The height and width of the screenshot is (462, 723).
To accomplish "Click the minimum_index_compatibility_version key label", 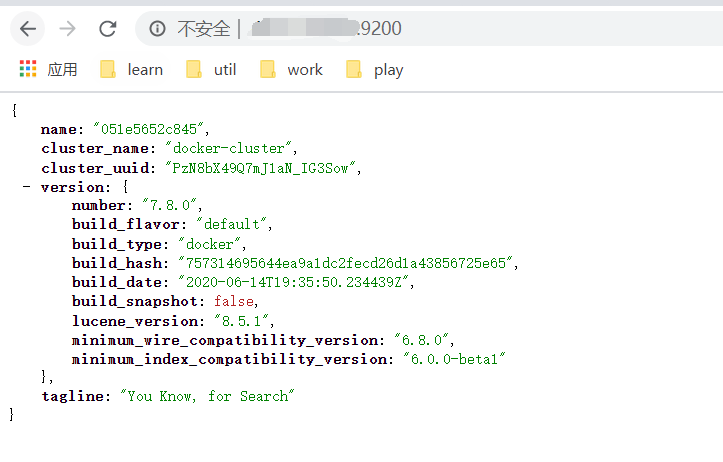I will [232, 359].
